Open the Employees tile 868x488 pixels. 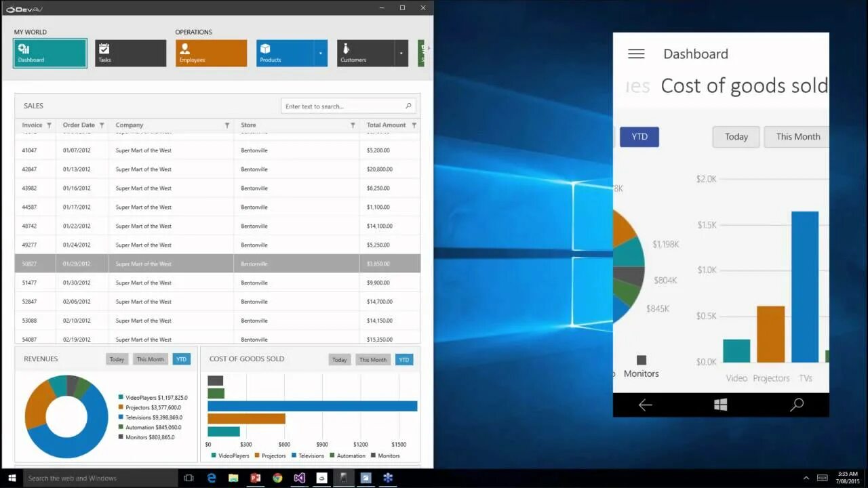(211, 53)
